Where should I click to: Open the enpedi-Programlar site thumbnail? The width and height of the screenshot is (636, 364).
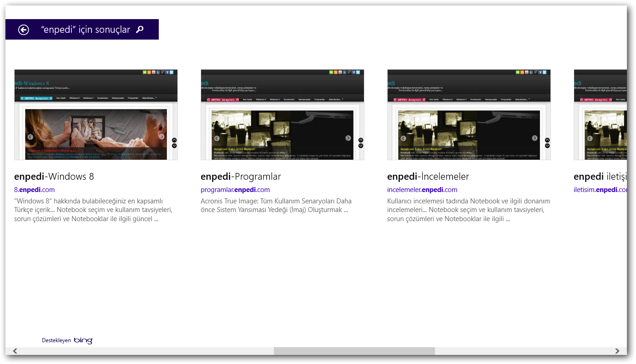coord(283,115)
